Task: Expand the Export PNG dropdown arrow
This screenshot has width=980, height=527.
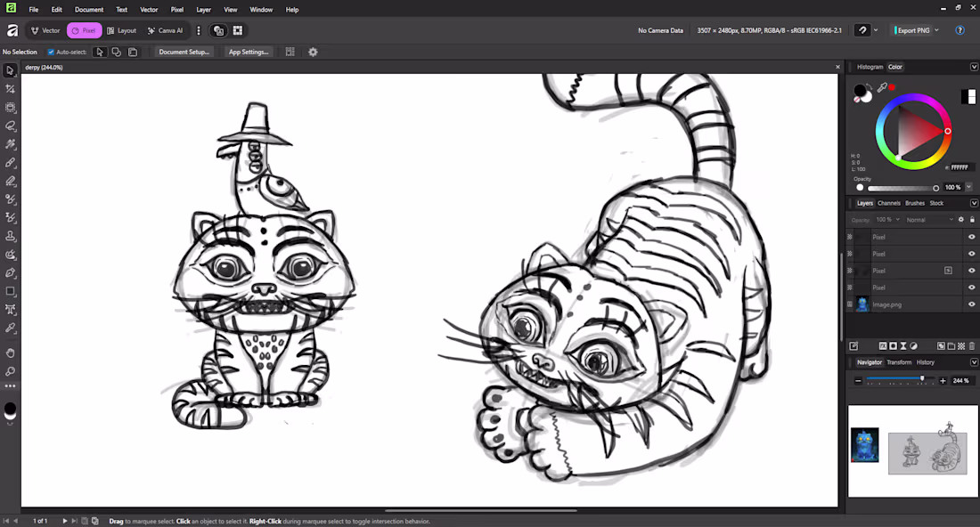Action: [935, 30]
